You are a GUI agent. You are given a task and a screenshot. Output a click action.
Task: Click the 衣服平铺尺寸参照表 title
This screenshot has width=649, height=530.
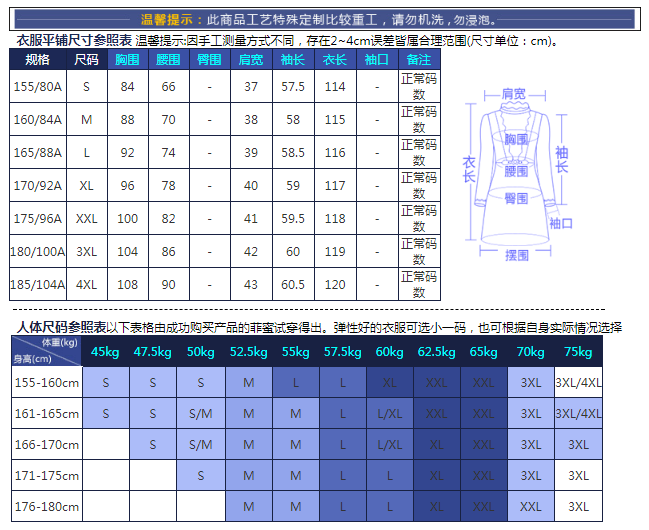74,41
